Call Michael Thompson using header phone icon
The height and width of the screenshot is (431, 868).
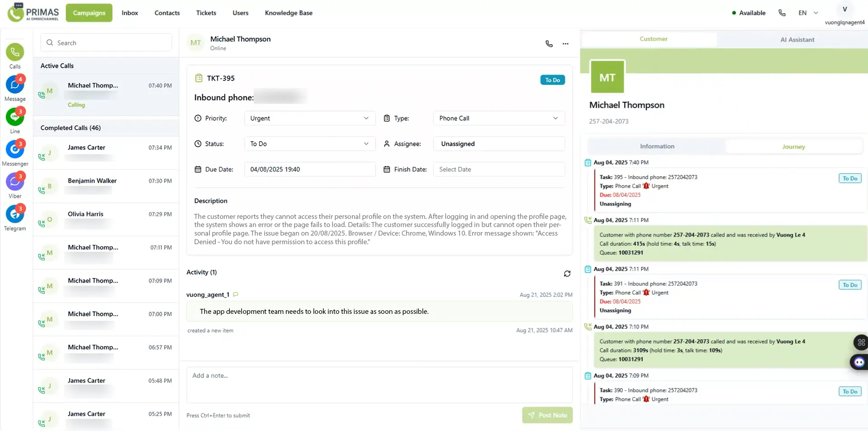549,44
